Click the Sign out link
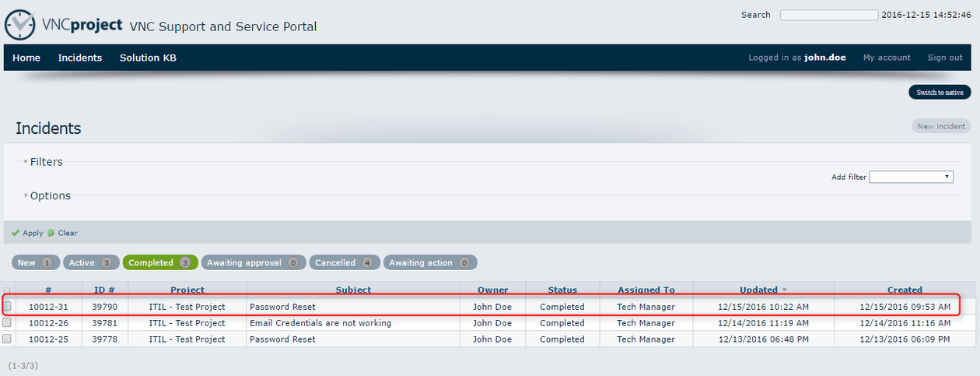Viewport: 980px width, 376px height. pos(944,58)
